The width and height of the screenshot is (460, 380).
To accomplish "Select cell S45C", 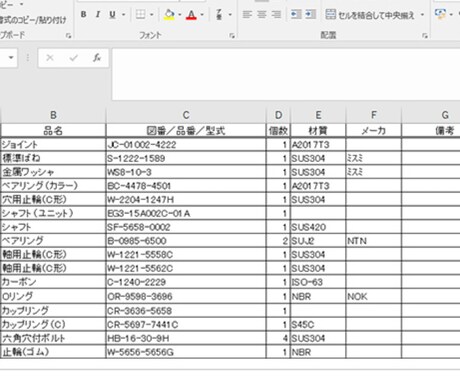I will (318, 324).
